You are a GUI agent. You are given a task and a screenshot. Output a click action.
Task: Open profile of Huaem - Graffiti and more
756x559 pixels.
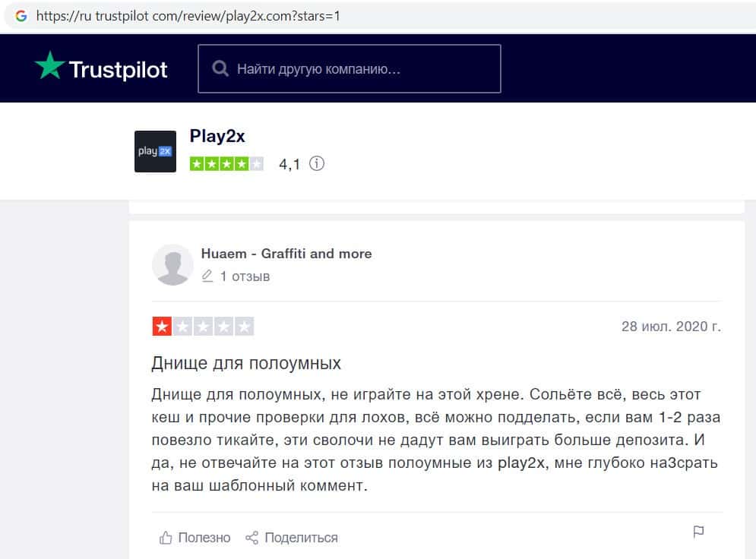(x=286, y=254)
